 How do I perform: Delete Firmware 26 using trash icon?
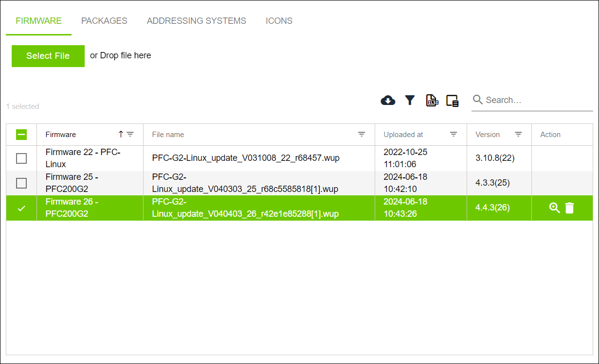pos(569,208)
